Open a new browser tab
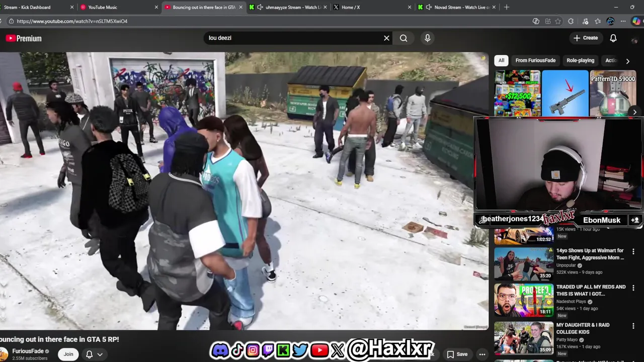This screenshot has width=644, height=362. coord(507,7)
